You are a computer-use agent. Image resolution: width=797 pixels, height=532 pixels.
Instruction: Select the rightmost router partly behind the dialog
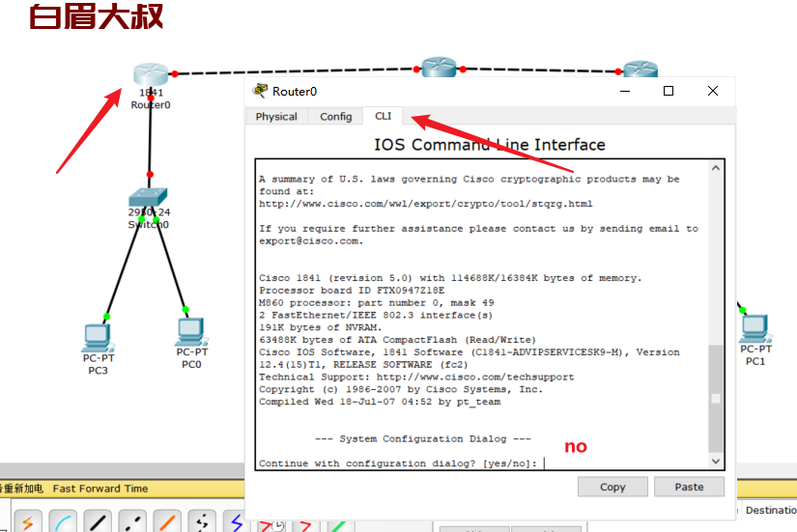[x=640, y=69]
